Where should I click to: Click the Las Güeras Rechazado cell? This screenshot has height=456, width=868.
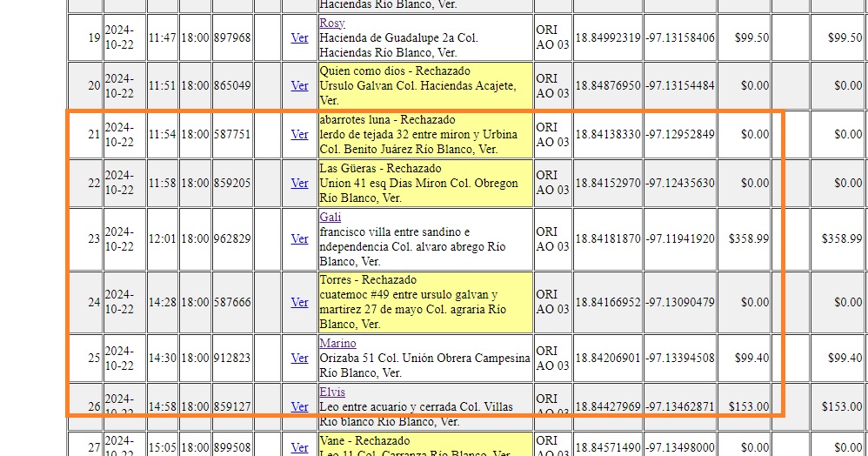[424, 183]
